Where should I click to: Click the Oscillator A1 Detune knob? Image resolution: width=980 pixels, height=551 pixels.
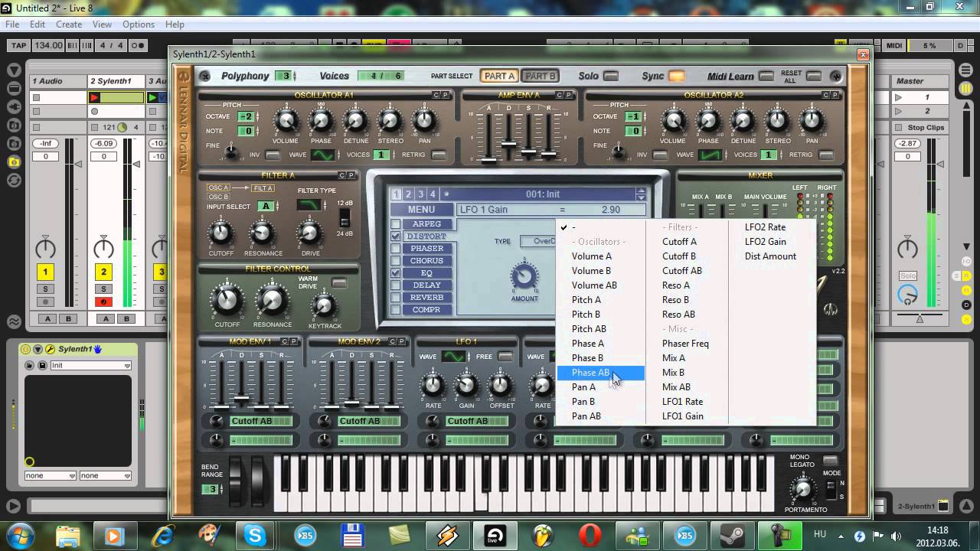point(355,120)
